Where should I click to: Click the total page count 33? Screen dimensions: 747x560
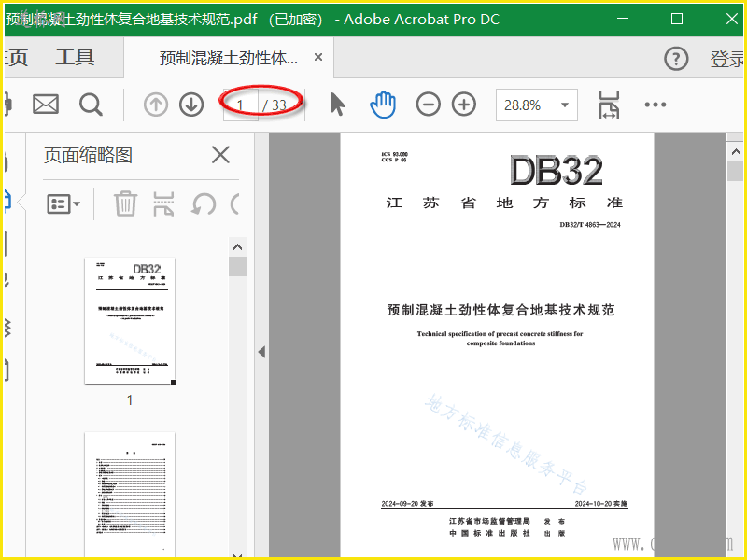click(278, 105)
